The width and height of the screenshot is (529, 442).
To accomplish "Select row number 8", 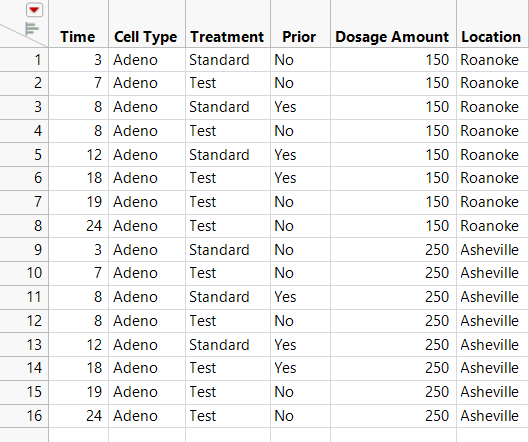I will pos(24,225).
